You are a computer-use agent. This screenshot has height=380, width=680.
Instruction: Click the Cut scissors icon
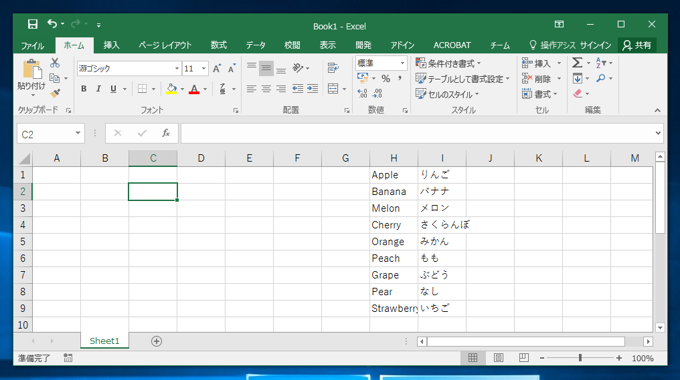click(x=55, y=63)
